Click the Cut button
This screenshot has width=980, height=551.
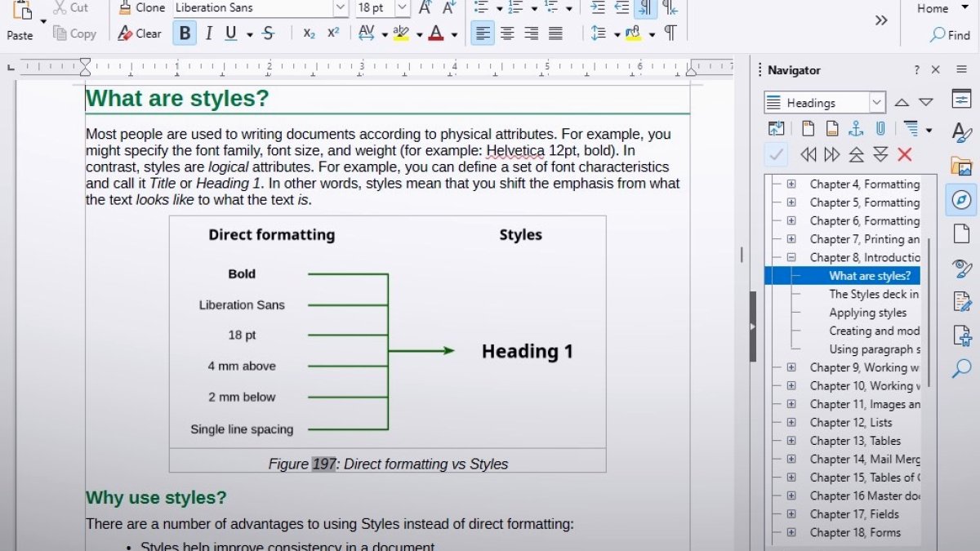(70, 8)
